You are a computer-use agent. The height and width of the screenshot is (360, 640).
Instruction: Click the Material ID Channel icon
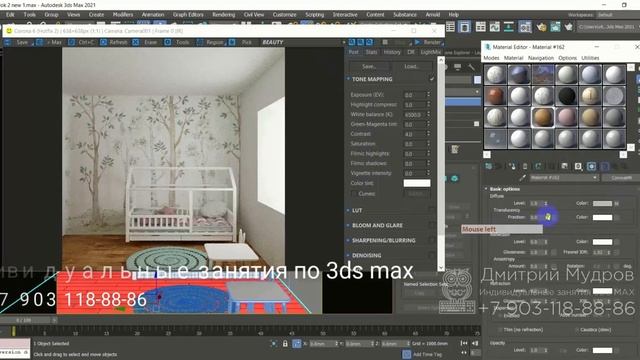click(x=578, y=166)
